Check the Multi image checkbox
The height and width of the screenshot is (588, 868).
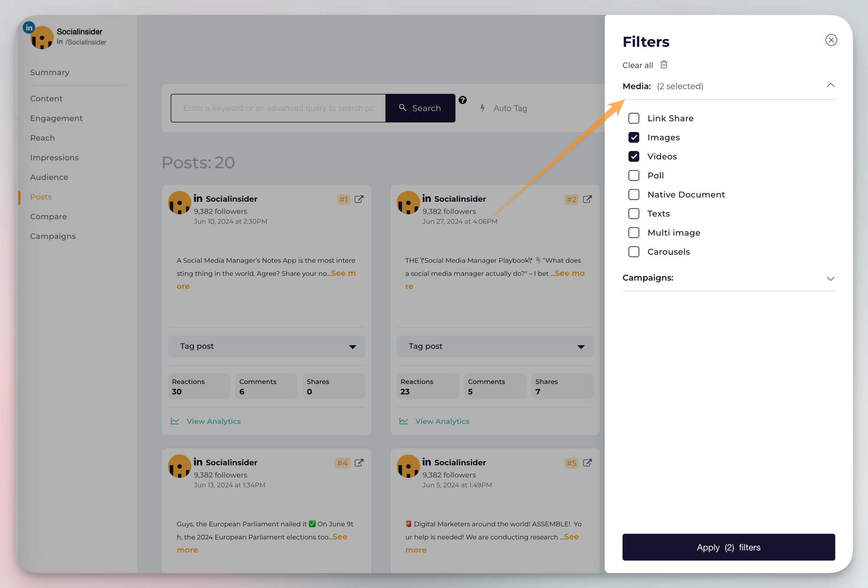(x=634, y=233)
